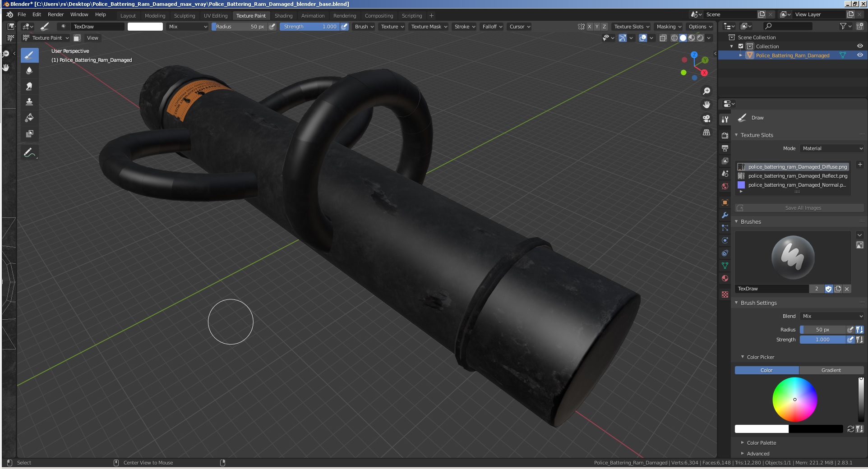Open the Material mode dropdown
Screen dimensions: 868x469
point(832,148)
